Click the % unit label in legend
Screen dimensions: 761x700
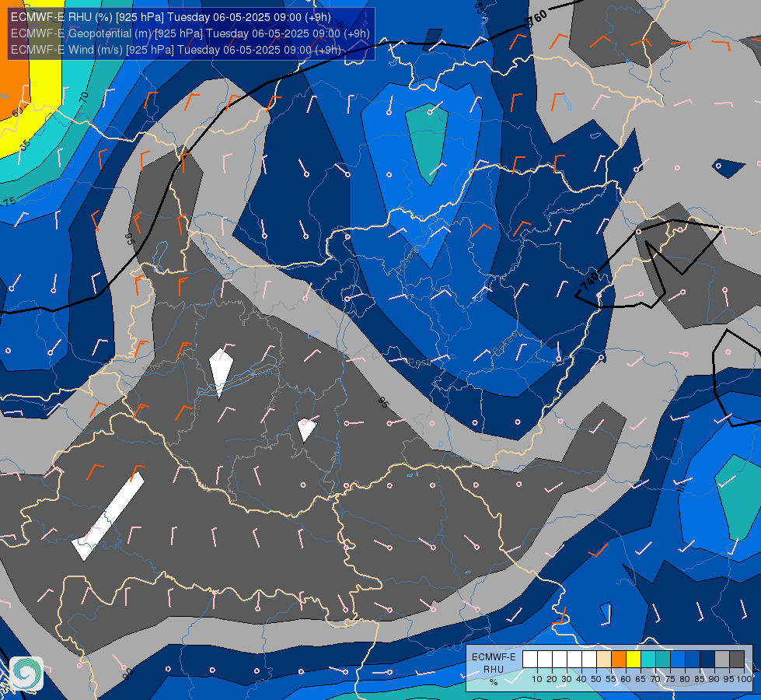click(x=494, y=682)
